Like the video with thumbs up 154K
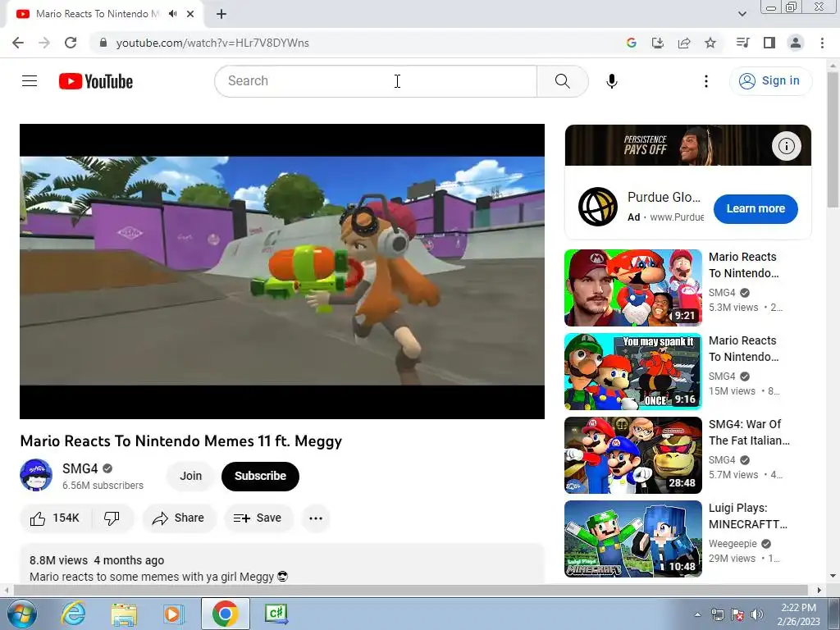Screen dimensions: 840x630 point(55,518)
